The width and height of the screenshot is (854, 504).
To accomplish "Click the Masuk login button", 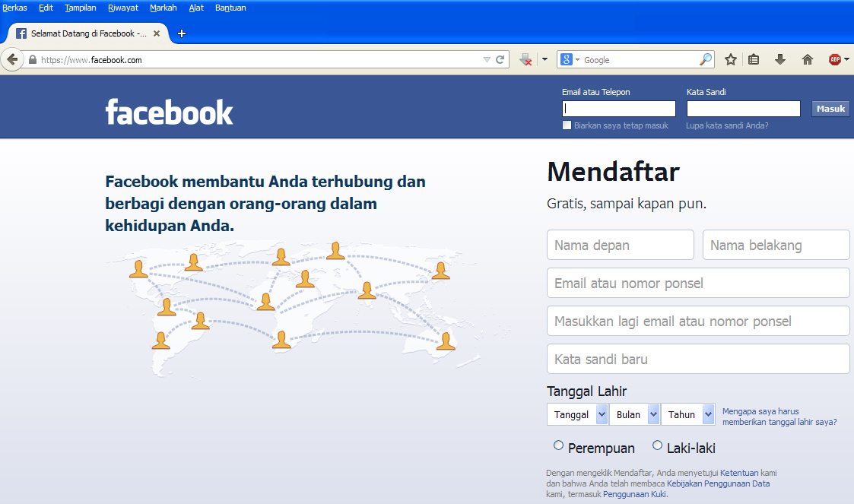I will point(830,109).
